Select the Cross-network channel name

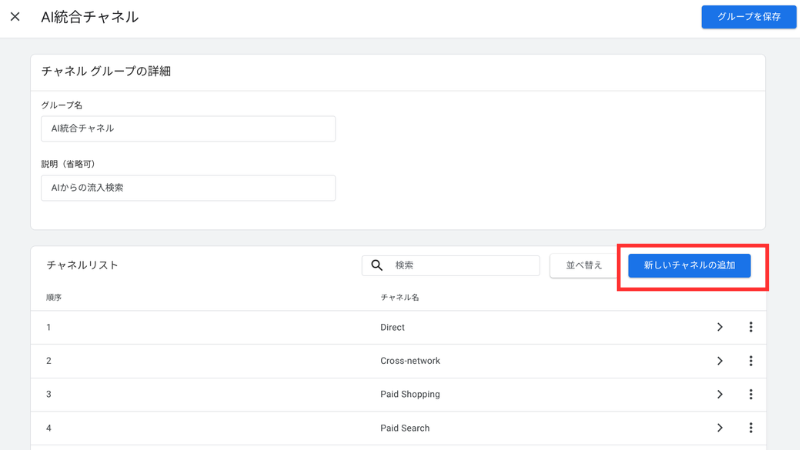click(410, 361)
